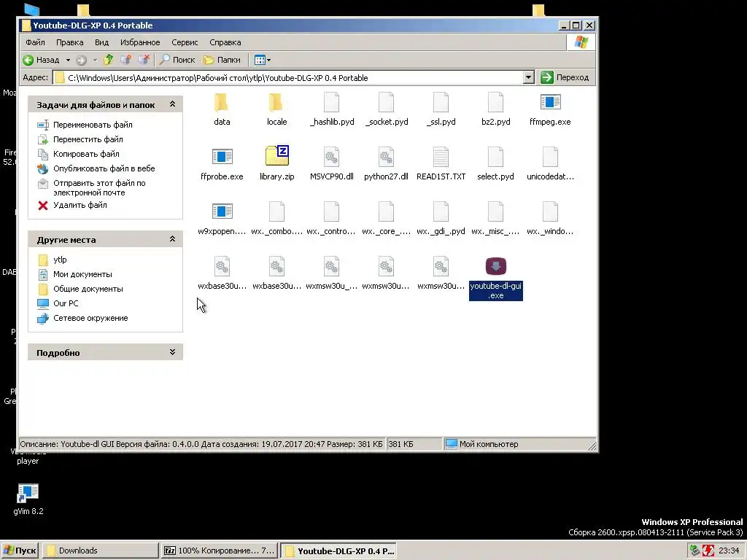Image resolution: width=747 pixels, height=560 pixels.
Task: Select the python27.dll file
Action: (x=387, y=163)
